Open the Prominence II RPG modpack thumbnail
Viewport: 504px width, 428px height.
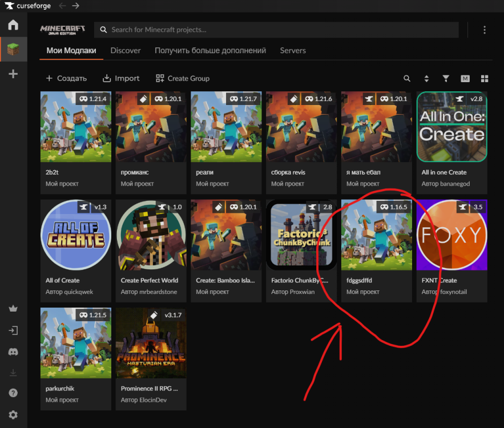[151, 343]
